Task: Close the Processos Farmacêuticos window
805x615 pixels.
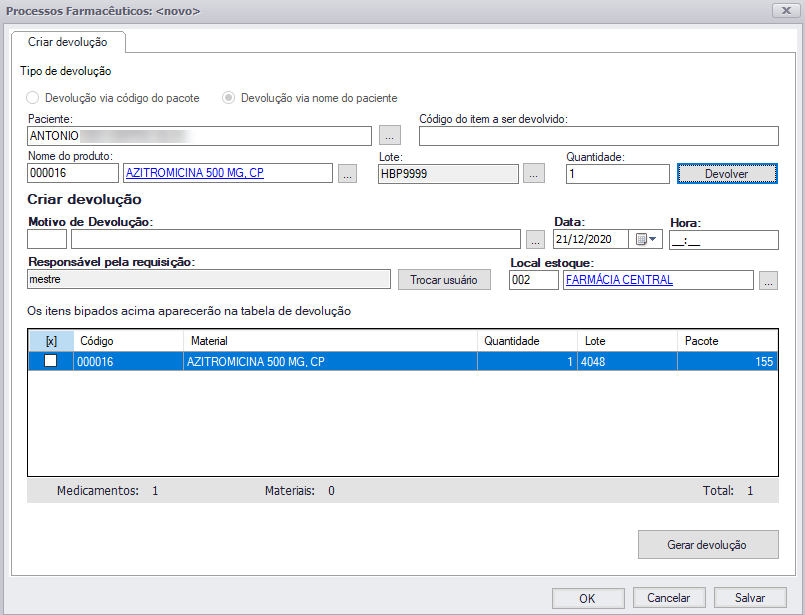Action: pos(786,10)
